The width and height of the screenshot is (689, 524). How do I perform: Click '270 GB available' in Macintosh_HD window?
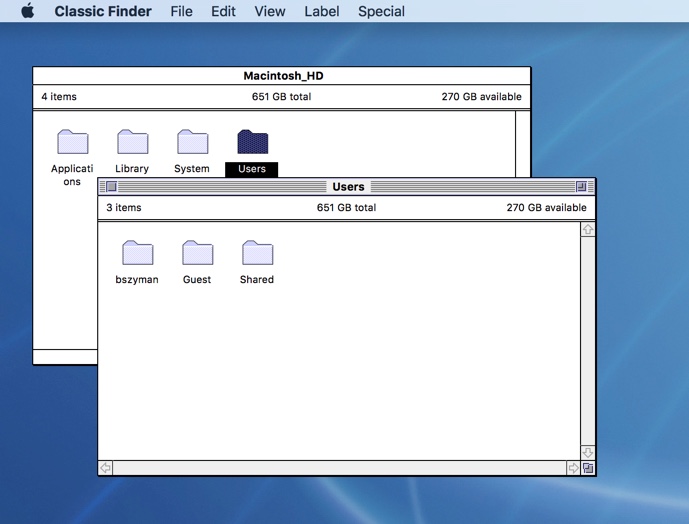tap(482, 97)
